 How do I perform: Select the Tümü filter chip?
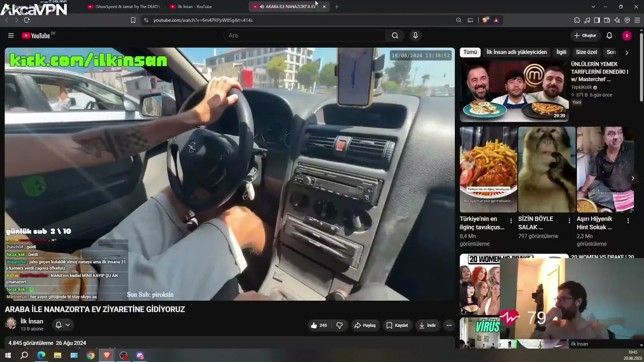point(470,52)
